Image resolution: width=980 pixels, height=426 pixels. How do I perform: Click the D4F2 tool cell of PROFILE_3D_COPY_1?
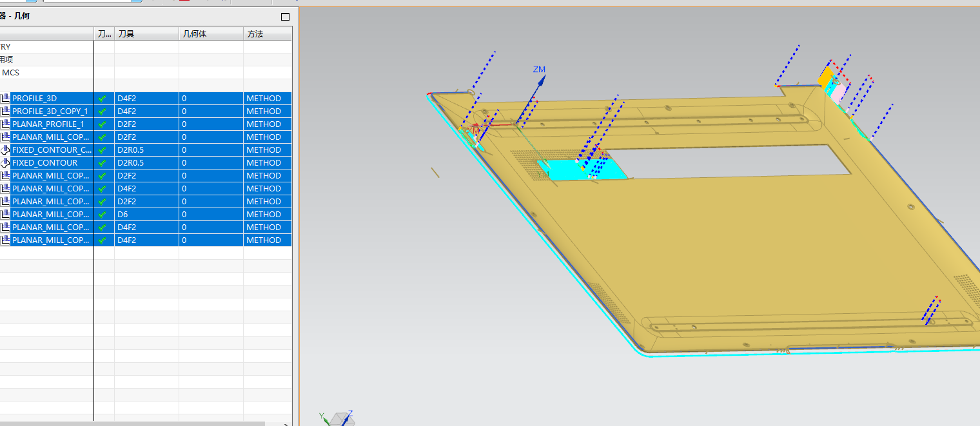click(146, 111)
